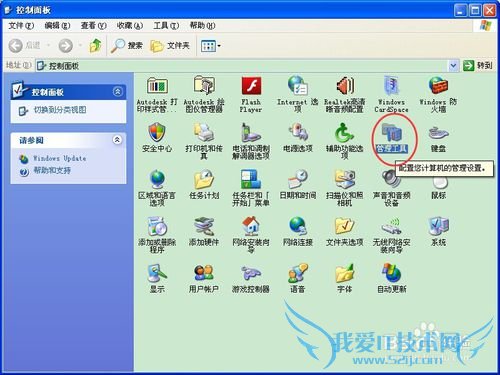Screen dimensions: 500x375
Task: Open 语音 icon
Action: click(298, 273)
